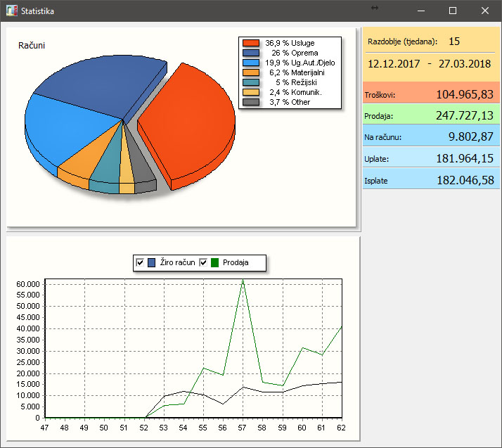The width and height of the screenshot is (502, 448).
Task: Maximize the Statistika window
Action: point(453,11)
